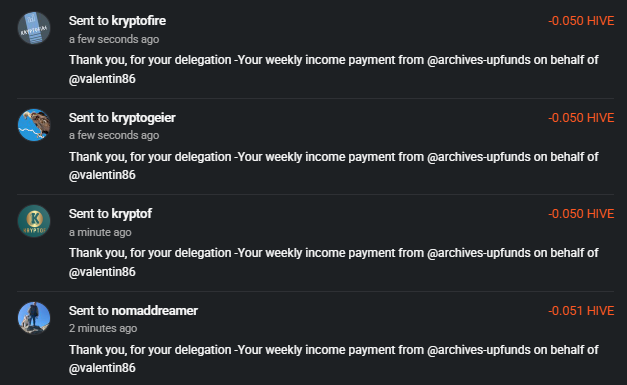This screenshot has width=627, height=385.
Task: Click the 'a minute ago' timestamp
Action: 100,232
